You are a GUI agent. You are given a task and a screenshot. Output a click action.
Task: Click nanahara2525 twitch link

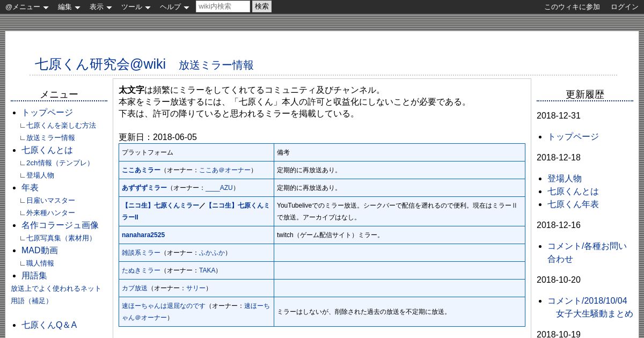143,235
